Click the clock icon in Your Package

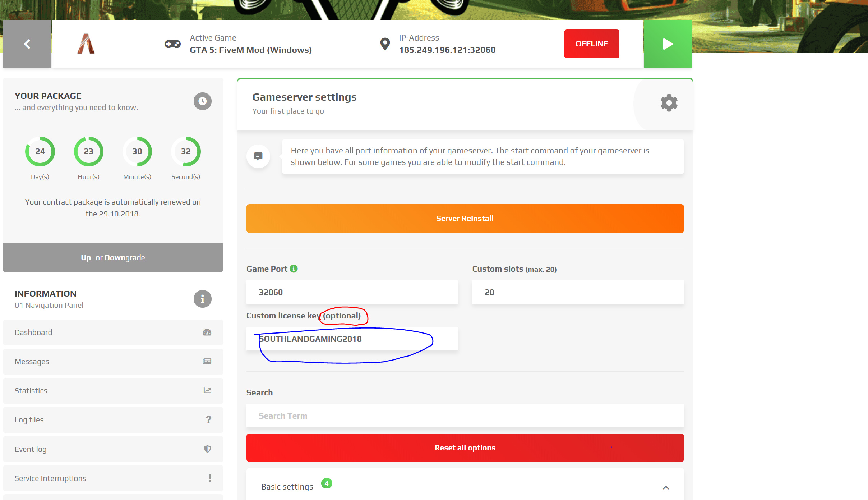[x=203, y=101]
